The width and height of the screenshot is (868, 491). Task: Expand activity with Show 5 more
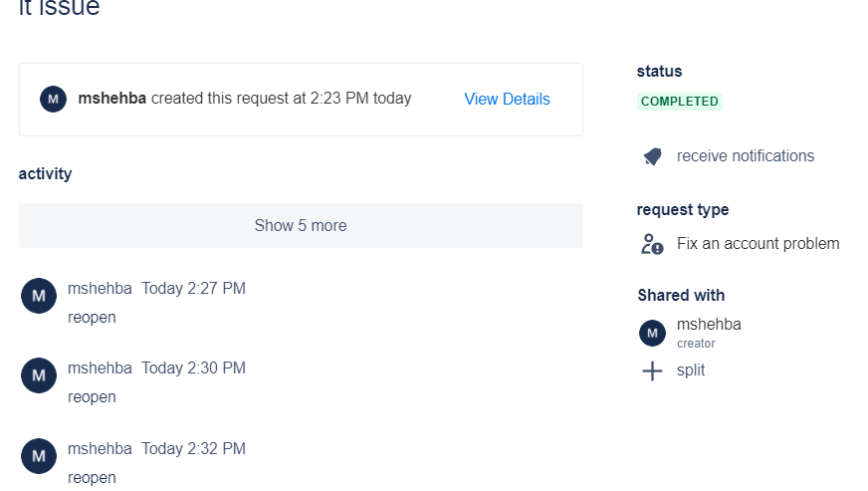(x=301, y=225)
